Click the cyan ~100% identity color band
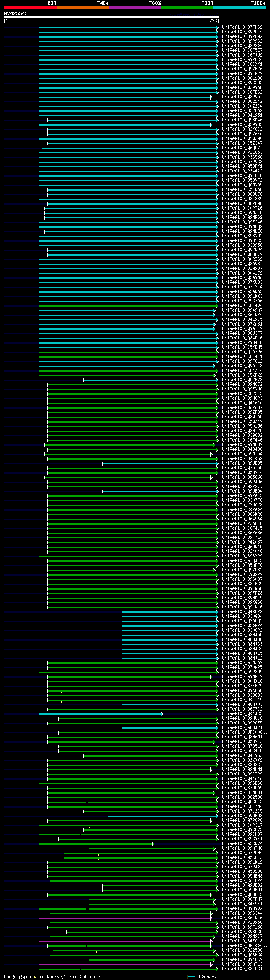This screenshot has height=980, width=270. pos(240,8)
